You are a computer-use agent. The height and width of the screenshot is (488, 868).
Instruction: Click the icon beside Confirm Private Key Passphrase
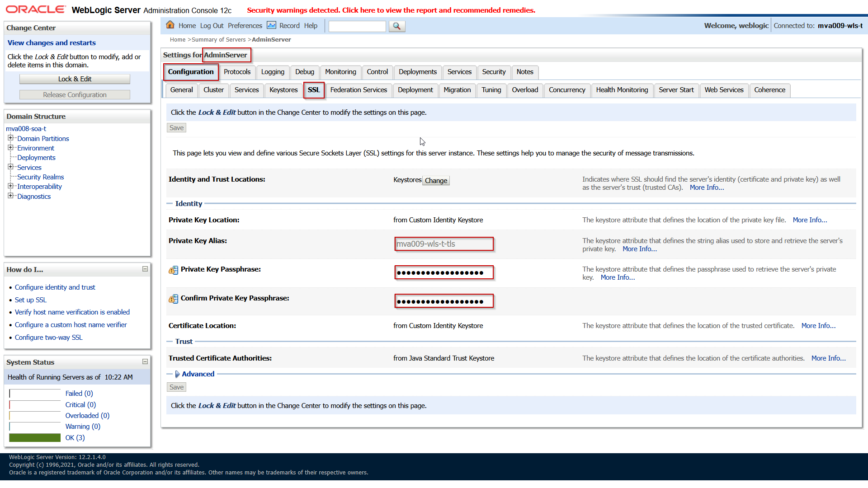point(173,299)
